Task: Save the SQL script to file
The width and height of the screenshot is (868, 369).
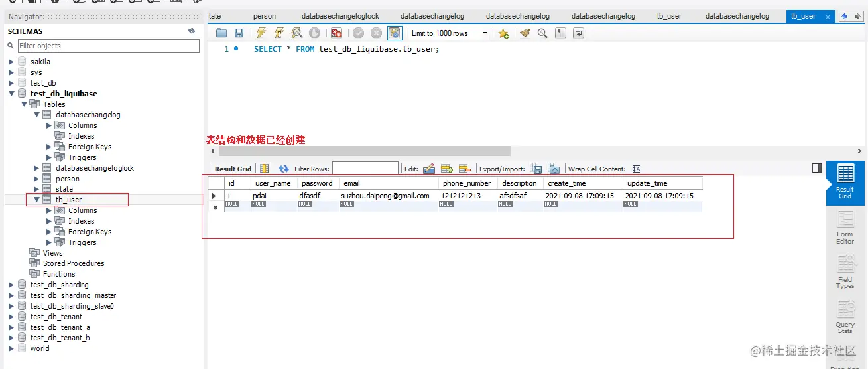Action: [x=239, y=33]
